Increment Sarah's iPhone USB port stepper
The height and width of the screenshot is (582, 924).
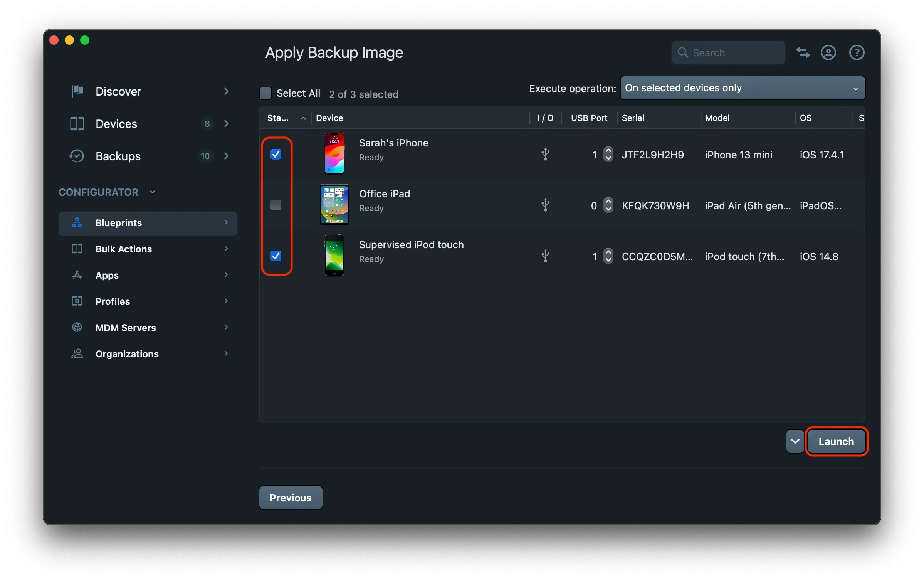coord(608,151)
